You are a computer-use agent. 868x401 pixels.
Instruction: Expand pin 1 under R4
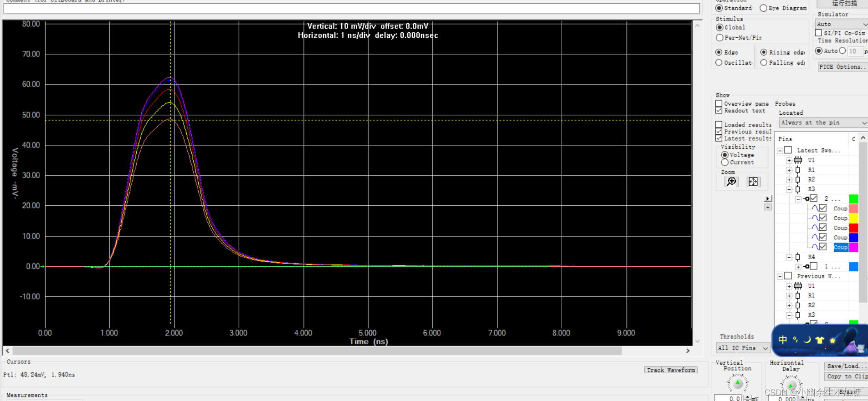tap(798, 267)
